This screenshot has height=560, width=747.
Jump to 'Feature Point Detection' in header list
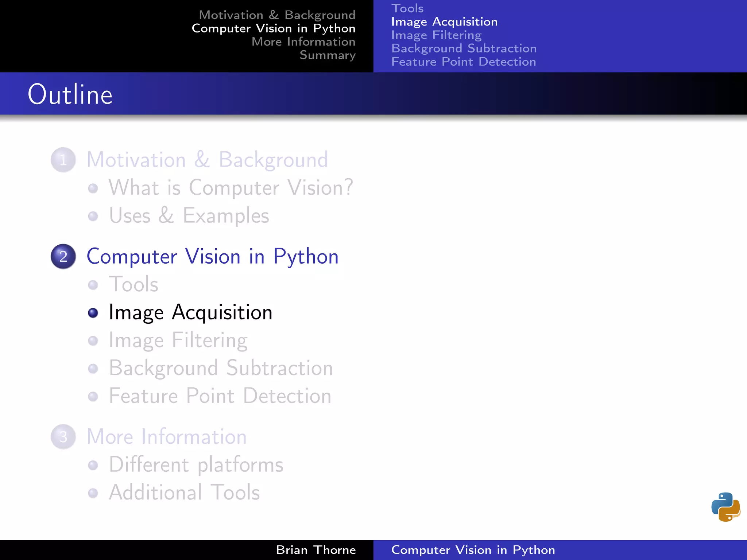464,62
